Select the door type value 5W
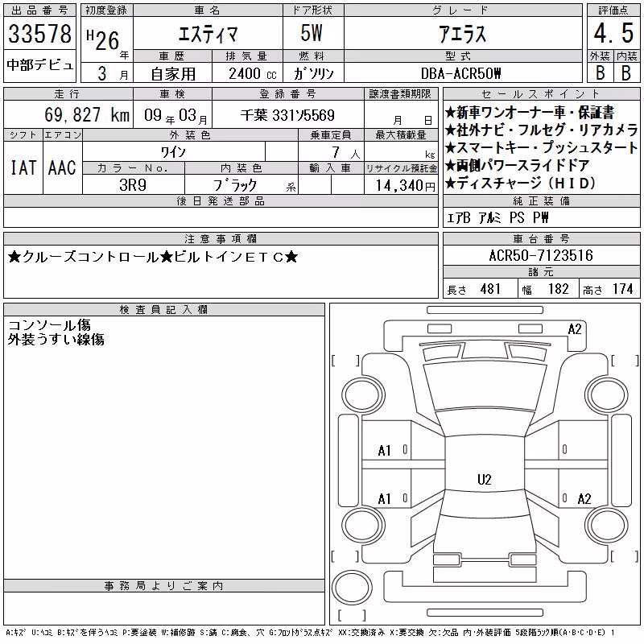Image resolution: width=644 pixels, height=644 pixels. pos(312,33)
